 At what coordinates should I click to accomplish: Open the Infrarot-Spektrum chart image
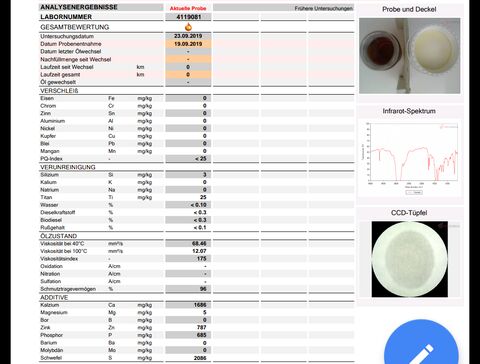[410, 158]
